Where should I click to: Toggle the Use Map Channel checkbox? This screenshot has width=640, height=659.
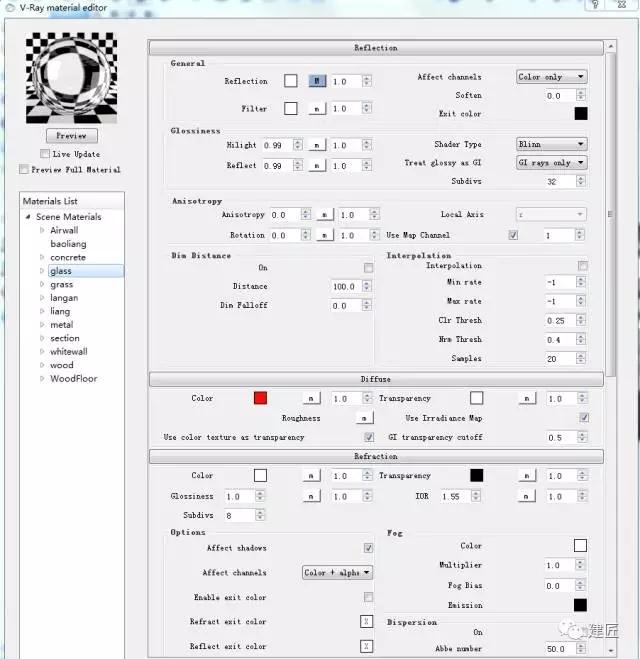point(513,235)
